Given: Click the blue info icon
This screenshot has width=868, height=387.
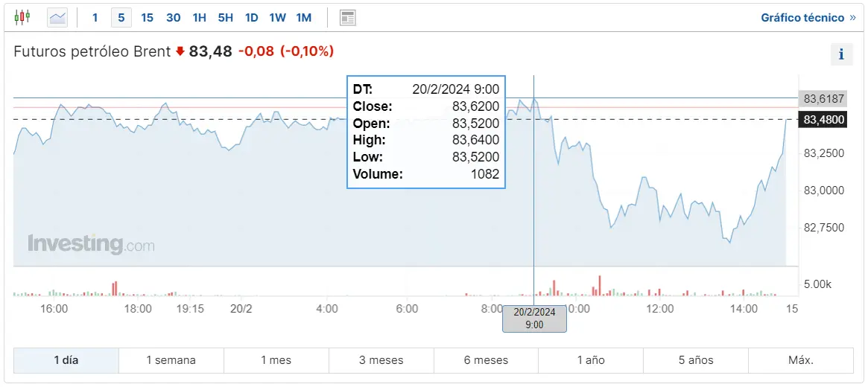Looking at the screenshot, I should pos(841,54).
